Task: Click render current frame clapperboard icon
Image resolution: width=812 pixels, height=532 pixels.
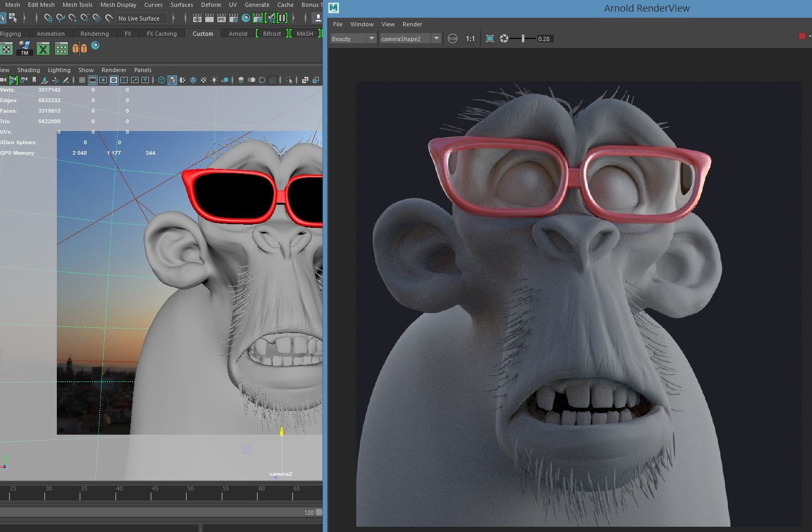Action: [209, 18]
